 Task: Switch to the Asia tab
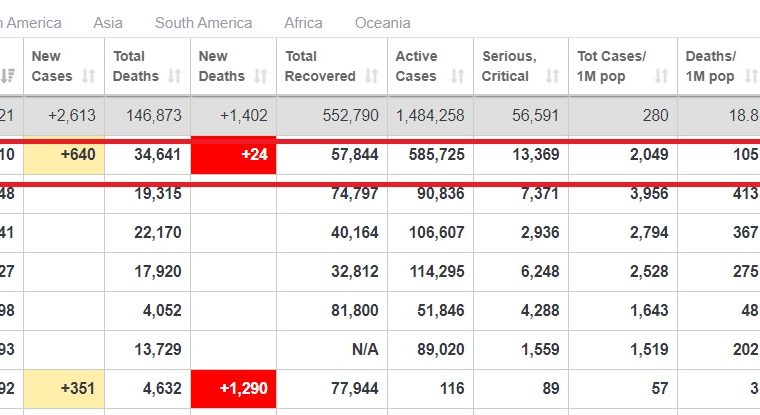pos(108,23)
